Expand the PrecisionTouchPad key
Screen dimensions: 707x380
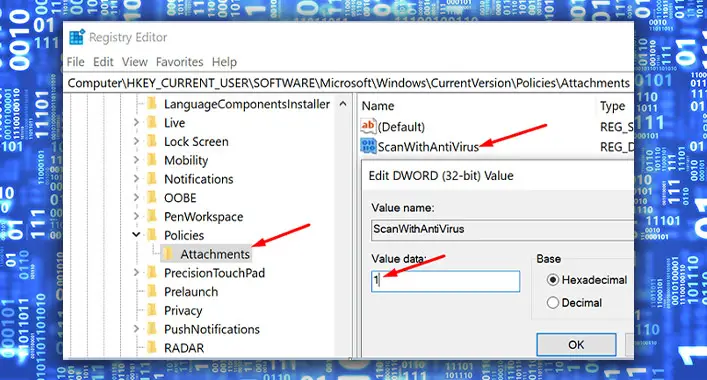coord(136,272)
